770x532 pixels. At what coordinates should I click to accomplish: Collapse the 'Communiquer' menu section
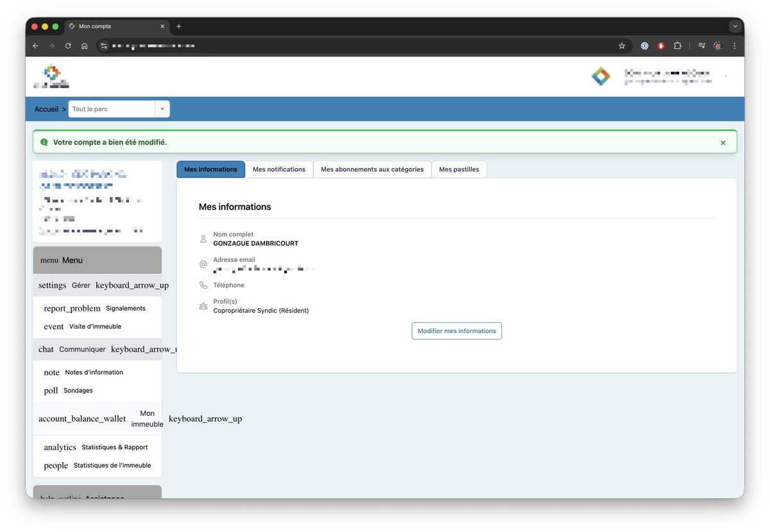coord(98,349)
